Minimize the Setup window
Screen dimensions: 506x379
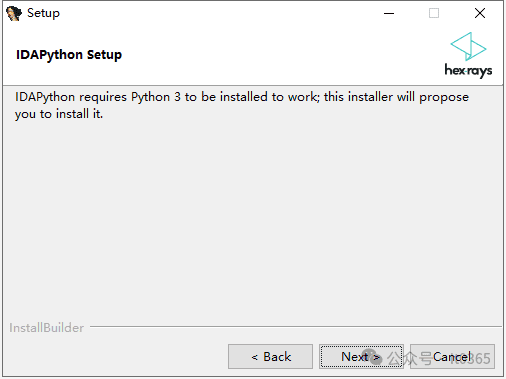tap(389, 13)
